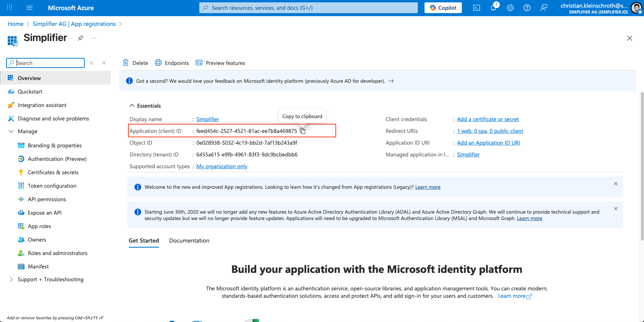Collapse the Essentials section

pos(132,106)
